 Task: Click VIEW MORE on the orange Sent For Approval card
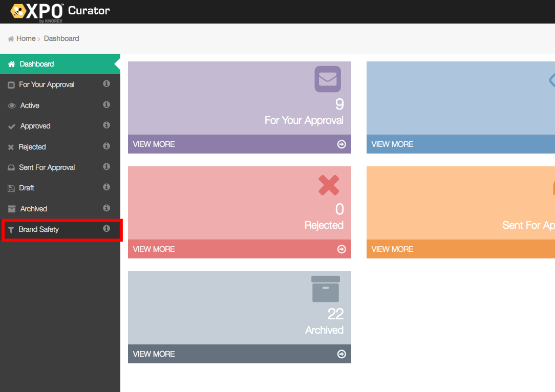(x=392, y=249)
